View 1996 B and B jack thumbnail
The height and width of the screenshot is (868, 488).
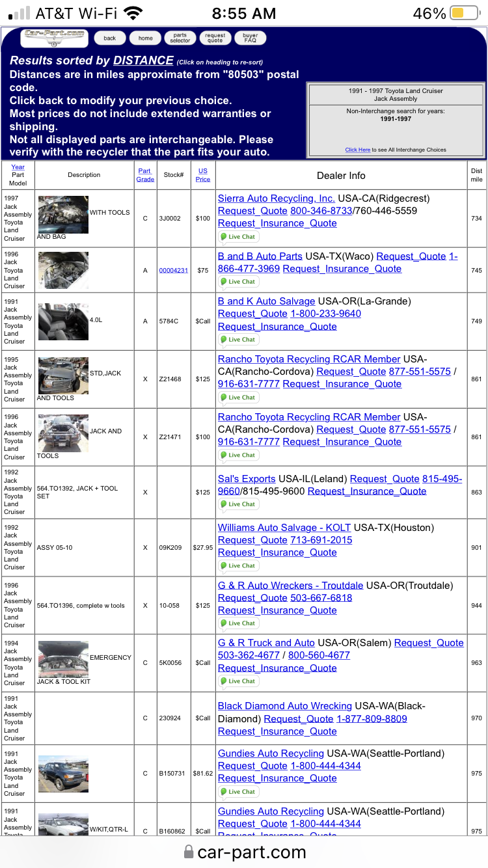[63, 270]
